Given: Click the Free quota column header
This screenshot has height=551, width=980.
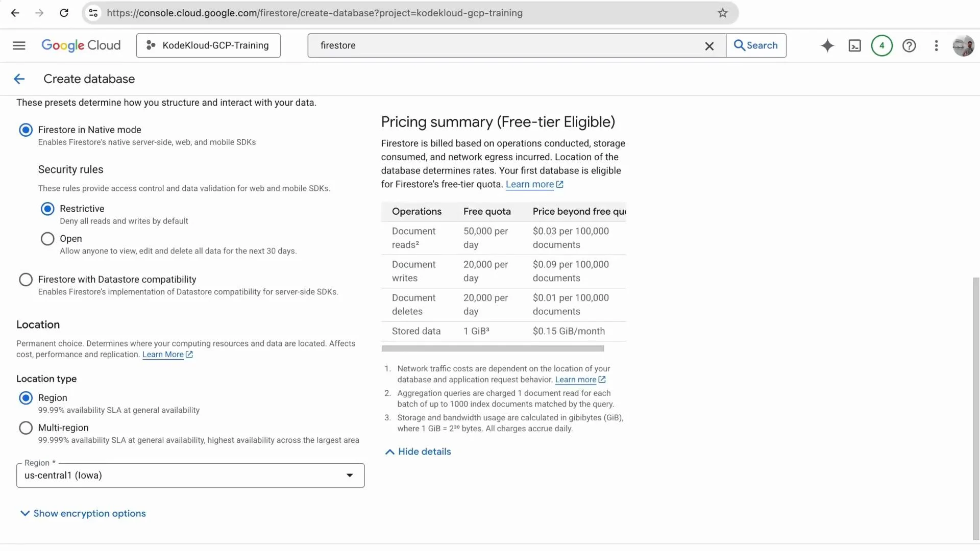Looking at the screenshot, I should [487, 212].
